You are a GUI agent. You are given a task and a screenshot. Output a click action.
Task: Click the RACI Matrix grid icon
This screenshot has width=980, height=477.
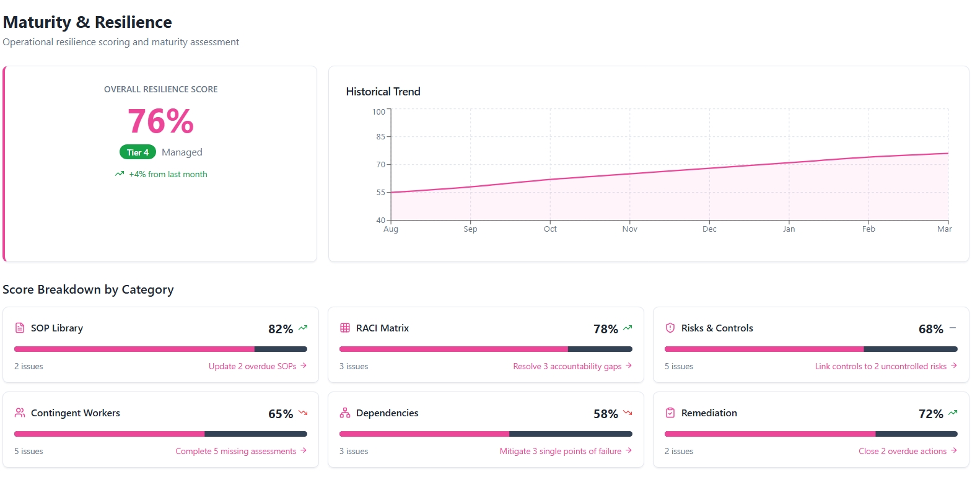[x=345, y=328]
